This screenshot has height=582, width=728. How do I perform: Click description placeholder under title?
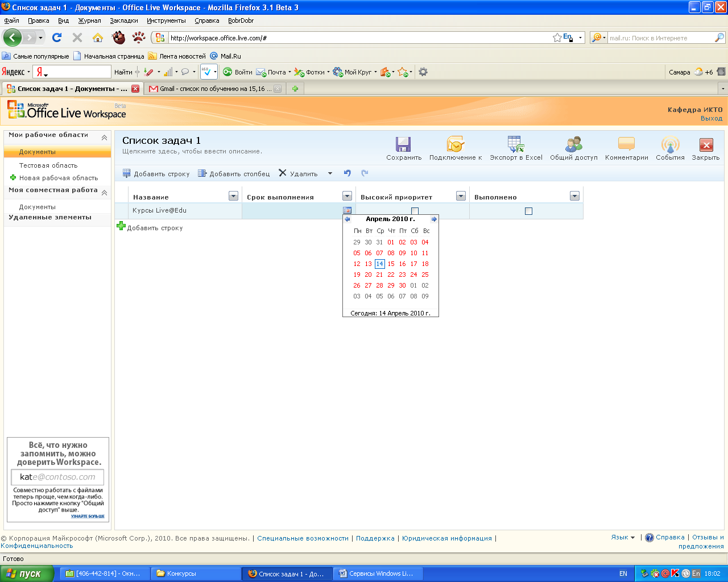(x=192, y=152)
